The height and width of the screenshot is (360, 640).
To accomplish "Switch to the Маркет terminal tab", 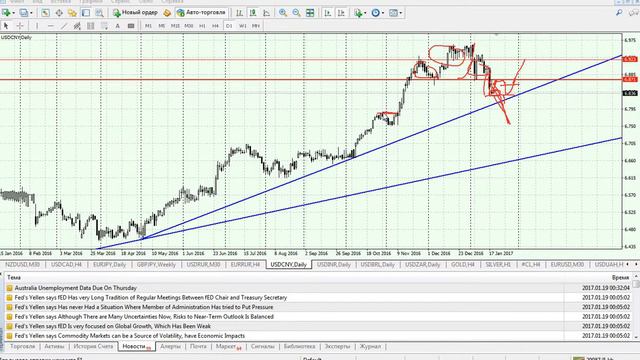I will tap(228, 347).
